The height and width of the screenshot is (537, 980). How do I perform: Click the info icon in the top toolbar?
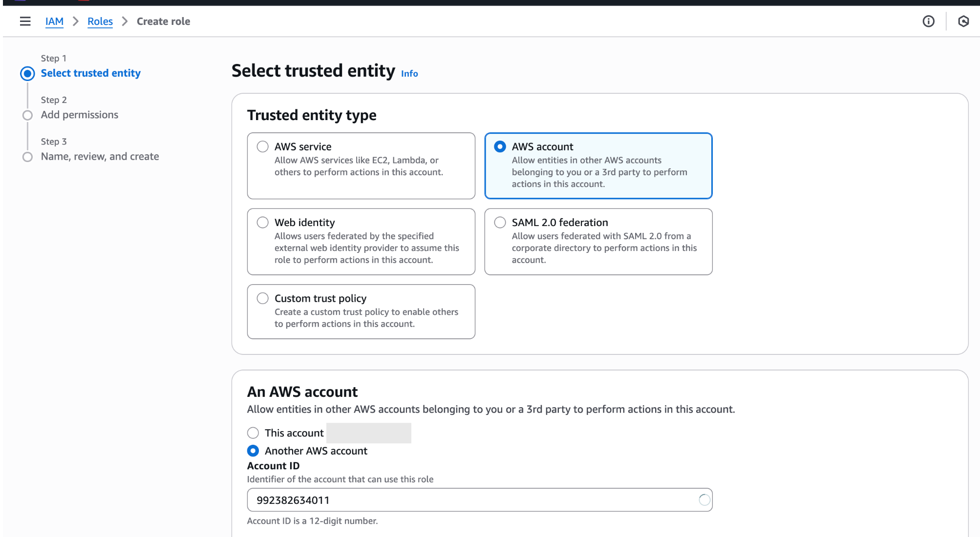(x=928, y=21)
